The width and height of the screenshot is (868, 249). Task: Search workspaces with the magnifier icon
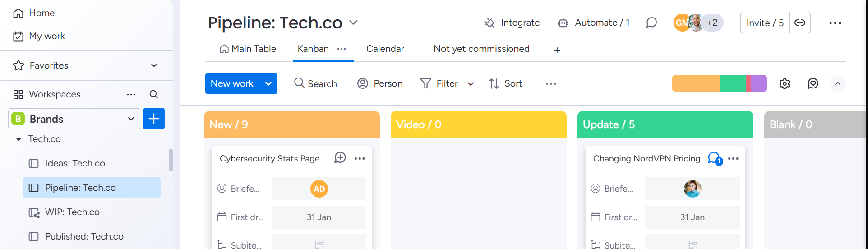(154, 94)
